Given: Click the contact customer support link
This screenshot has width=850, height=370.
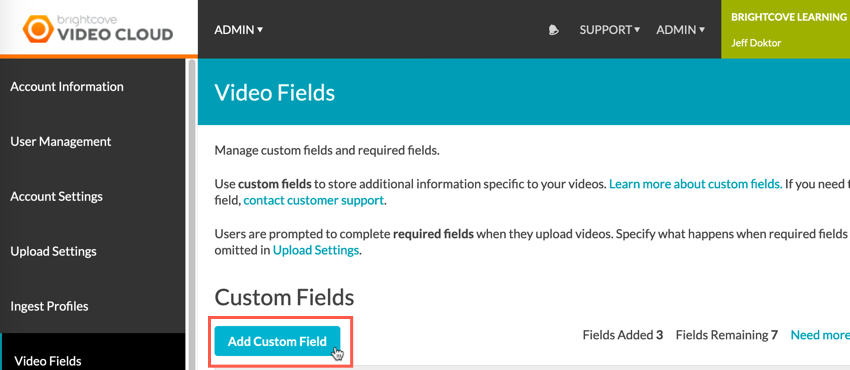Looking at the screenshot, I should [314, 200].
